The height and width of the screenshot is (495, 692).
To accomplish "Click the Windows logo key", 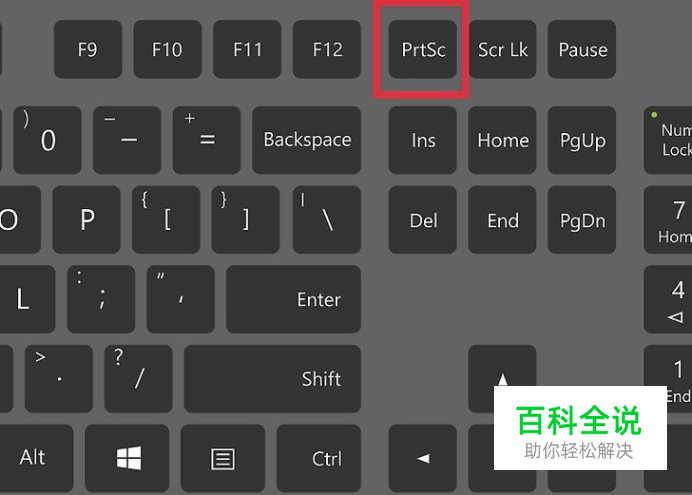I will [x=127, y=458].
